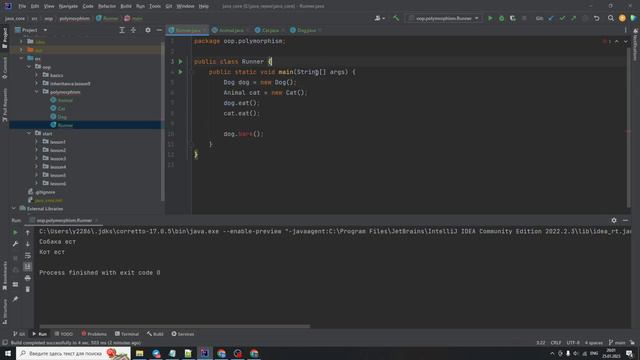The width and height of the screenshot is (640, 360).
Task: Open Search Everywhere magnifier icon
Action: 611,18
